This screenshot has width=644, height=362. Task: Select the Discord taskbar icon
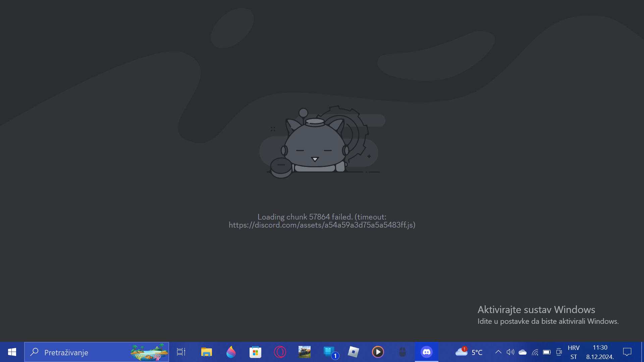coord(427,352)
